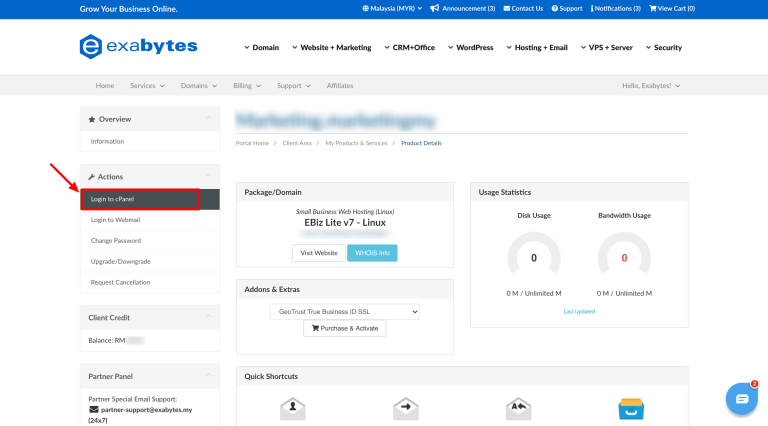This screenshot has width=768, height=426.
Task: Select Login to cPanel action
Action: pos(150,199)
